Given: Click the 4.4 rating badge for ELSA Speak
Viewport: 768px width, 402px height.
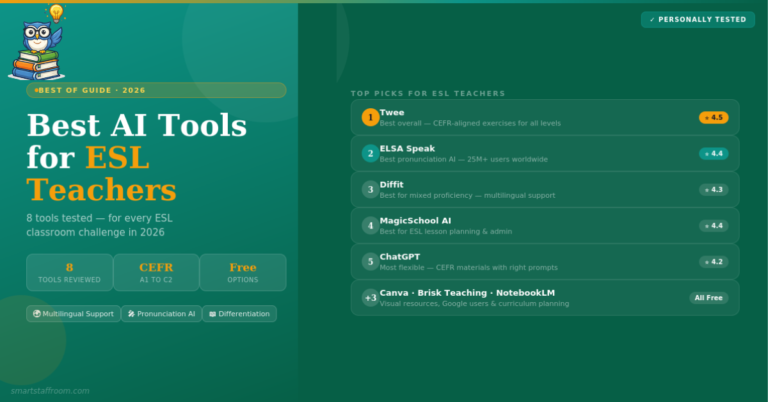Looking at the screenshot, I should pyautogui.click(x=714, y=154).
